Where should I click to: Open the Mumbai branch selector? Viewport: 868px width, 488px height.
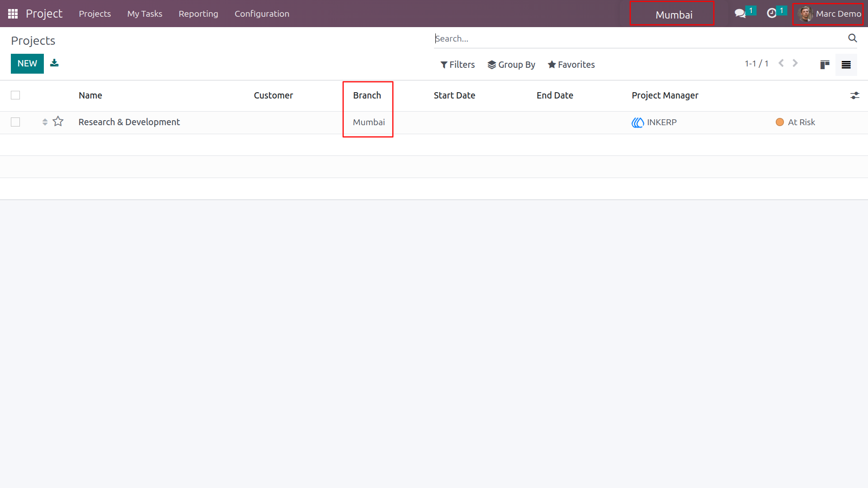[674, 14]
